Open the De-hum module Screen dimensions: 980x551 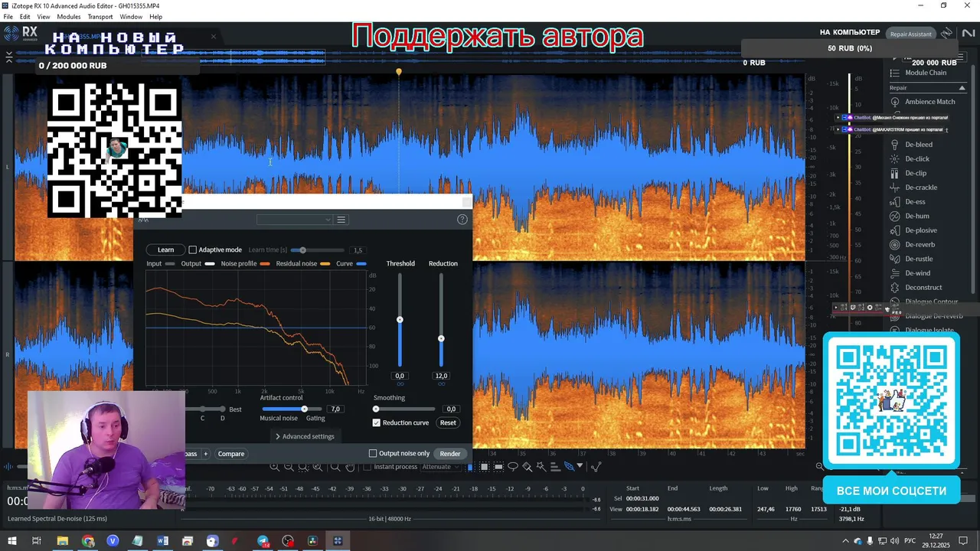coord(916,216)
